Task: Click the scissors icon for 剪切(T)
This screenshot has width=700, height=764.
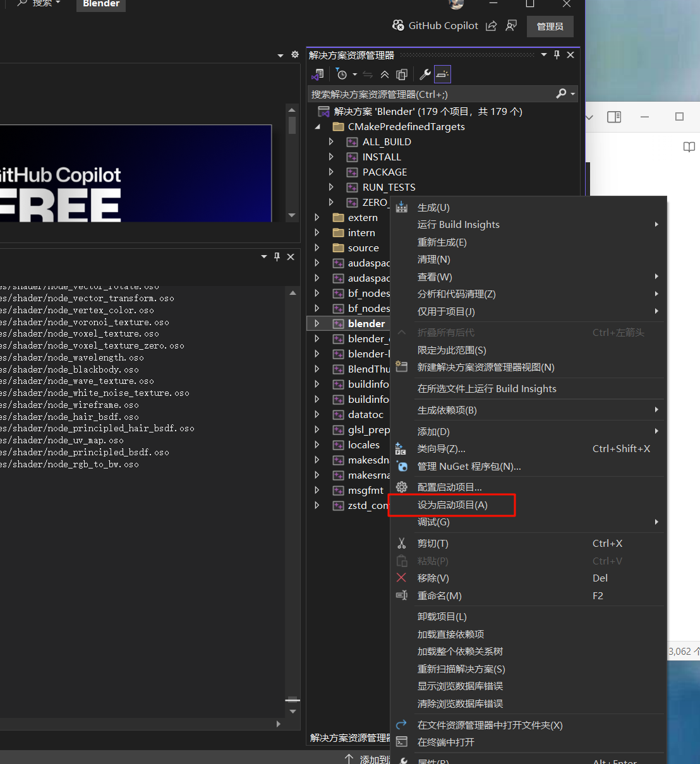Action: pos(402,544)
